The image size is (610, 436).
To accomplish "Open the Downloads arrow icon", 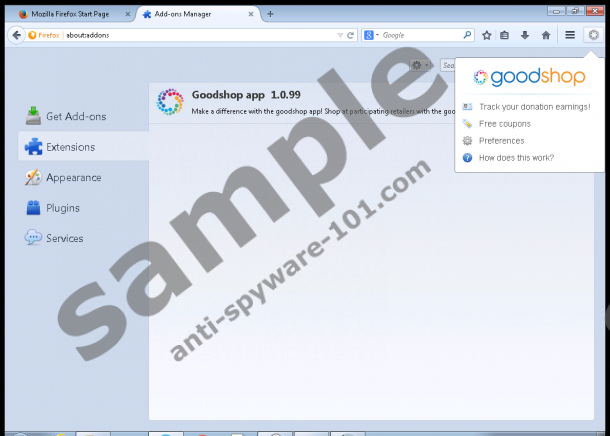I will [x=525, y=35].
